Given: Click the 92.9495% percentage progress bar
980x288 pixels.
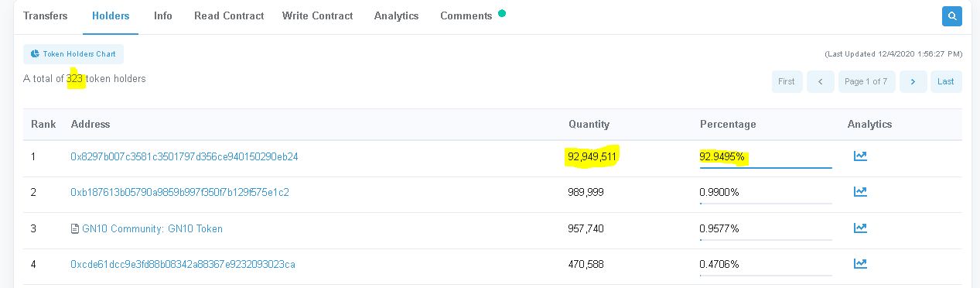Looking at the screenshot, I should [x=766, y=167].
